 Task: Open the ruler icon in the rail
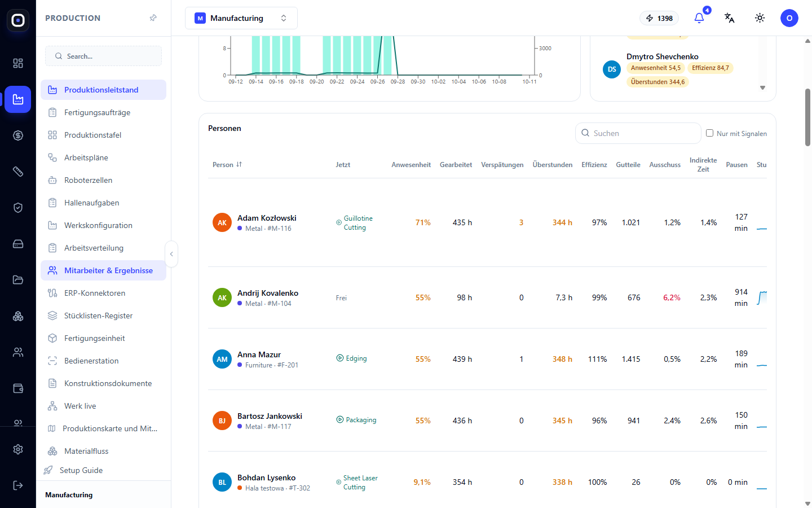pos(18,172)
